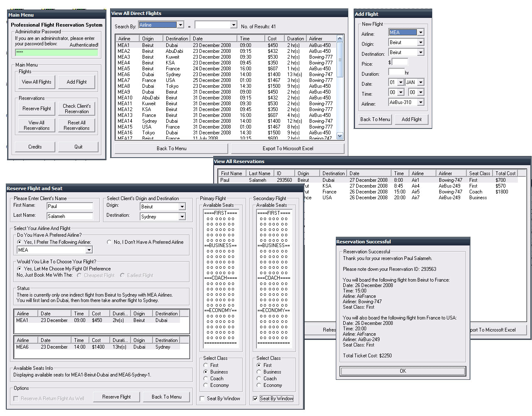The image size is (532, 416).
Task: Open Reserve Flight from Main Menu
Action: pos(37,109)
